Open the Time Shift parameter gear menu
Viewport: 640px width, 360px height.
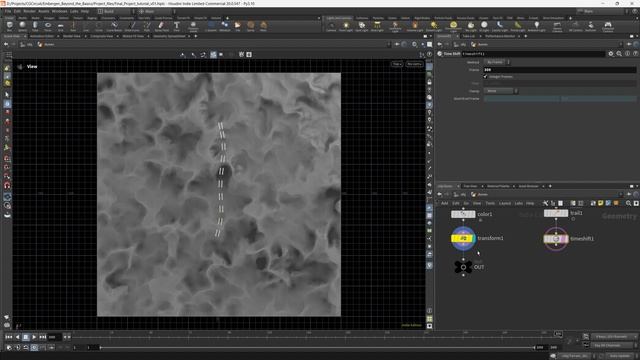pyautogui.click(x=611, y=53)
